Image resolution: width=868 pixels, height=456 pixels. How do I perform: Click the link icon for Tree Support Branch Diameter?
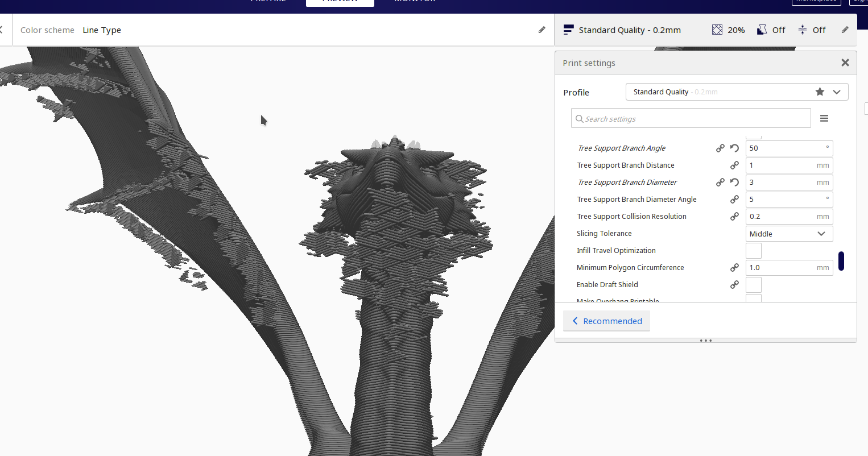[x=720, y=182]
